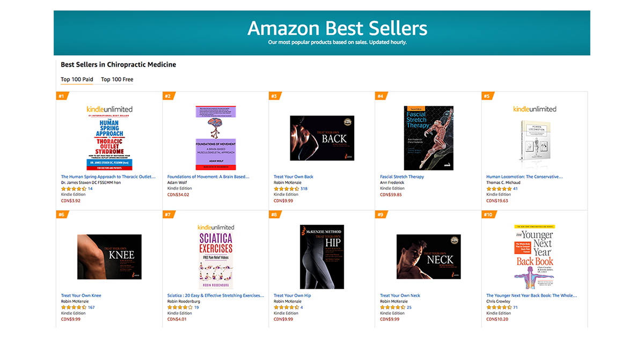This screenshot has width=644, height=338.
Task: Click the Human Locomotion book cover
Action: (535, 141)
